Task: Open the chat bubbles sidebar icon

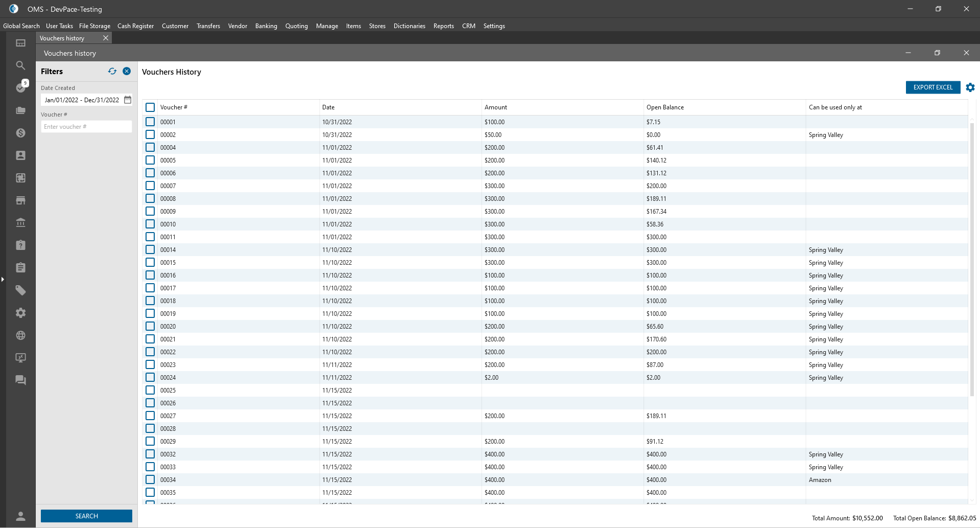Action: click(x=20, y=380)
